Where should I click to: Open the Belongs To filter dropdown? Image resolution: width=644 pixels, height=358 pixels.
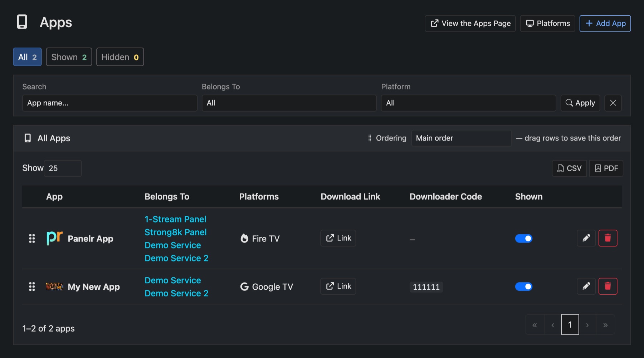pyautogui.click(x=289, y=103)
